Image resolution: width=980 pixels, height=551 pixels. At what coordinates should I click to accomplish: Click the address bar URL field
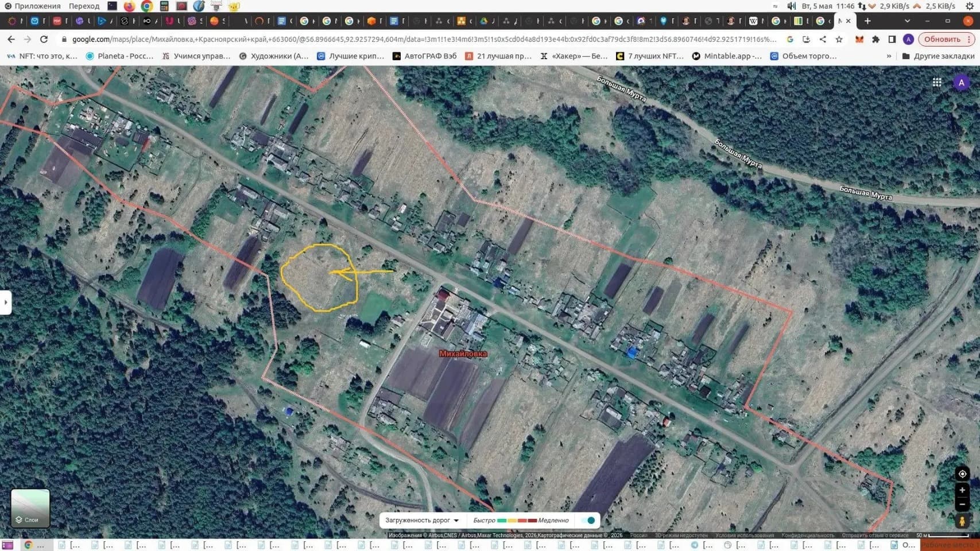coord(424,39)
